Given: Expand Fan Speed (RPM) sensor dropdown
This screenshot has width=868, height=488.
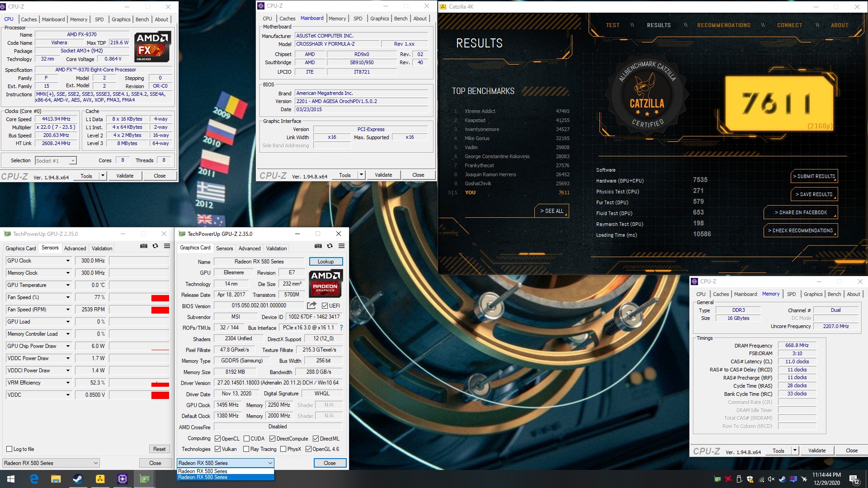Looking at the screenshot, I should [x=68, y=310].
